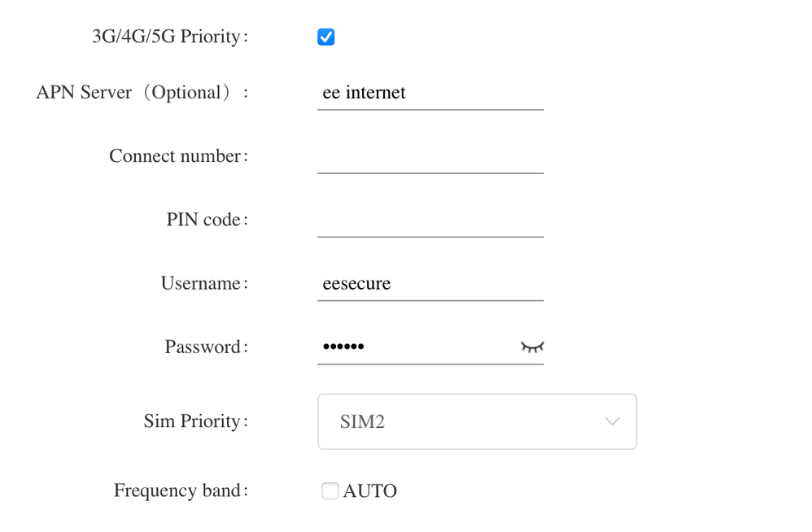Focus the masked Password input field
Screen dimensions: 812x532
click(x=415, y=347)
